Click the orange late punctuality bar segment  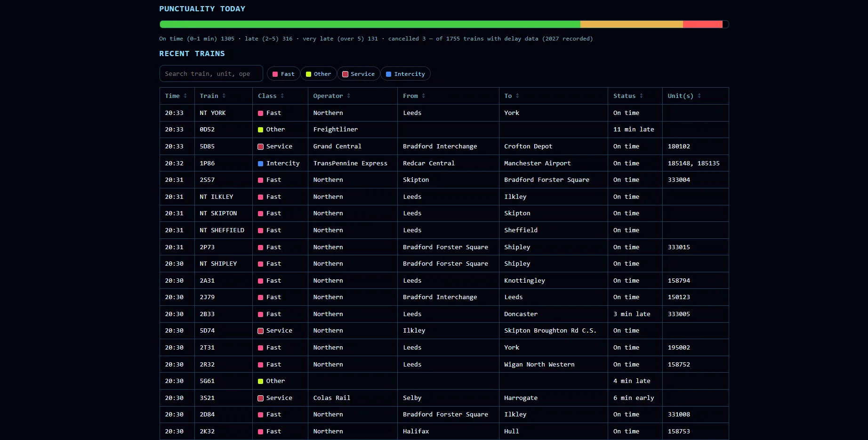click(632, 24)
